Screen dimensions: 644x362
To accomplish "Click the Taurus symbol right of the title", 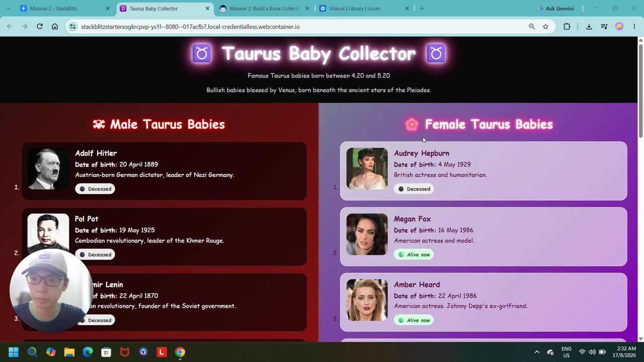I will [x=436, y=53].
